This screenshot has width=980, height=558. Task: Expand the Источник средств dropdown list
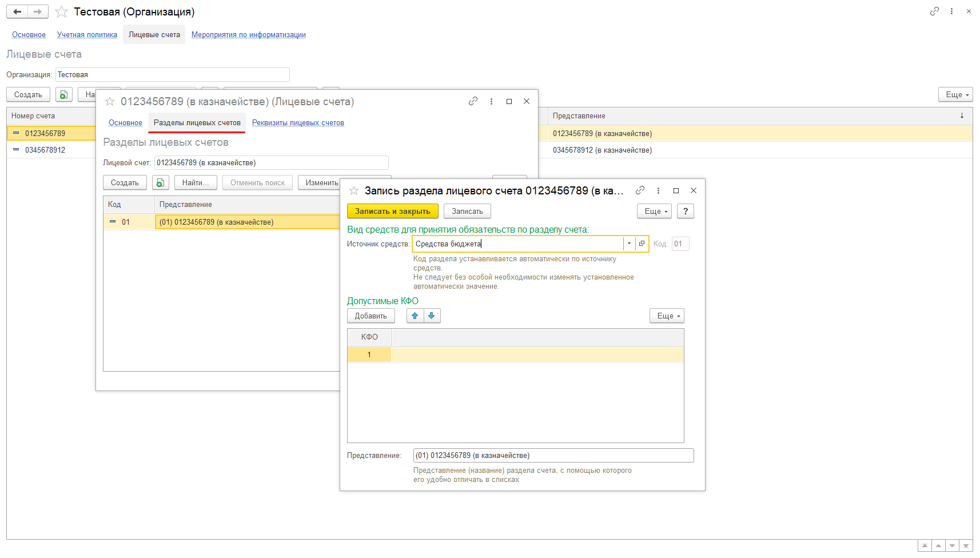click(x=629, y=244)
